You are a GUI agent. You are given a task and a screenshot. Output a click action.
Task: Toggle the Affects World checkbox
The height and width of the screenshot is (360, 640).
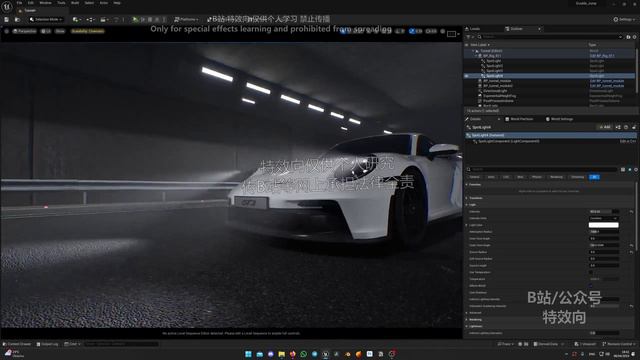click(x=591, y=286)
